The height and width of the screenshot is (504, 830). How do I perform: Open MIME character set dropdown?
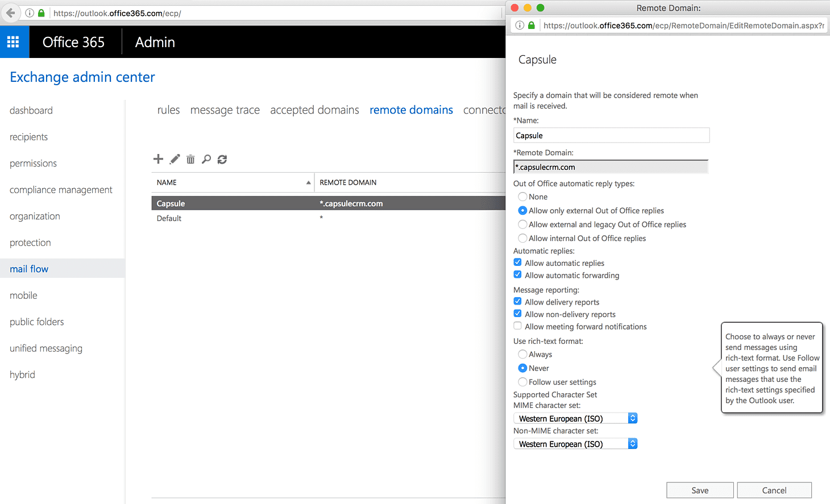(575, 418)
